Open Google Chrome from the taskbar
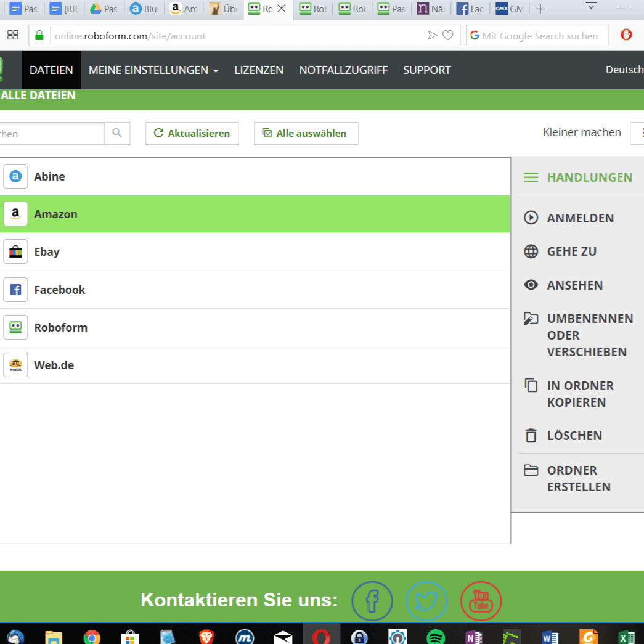 point(92,637)
